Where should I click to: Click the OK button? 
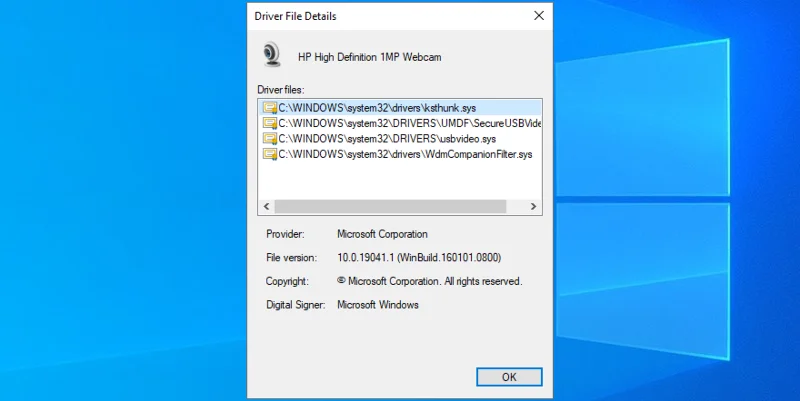click(509, 377)
